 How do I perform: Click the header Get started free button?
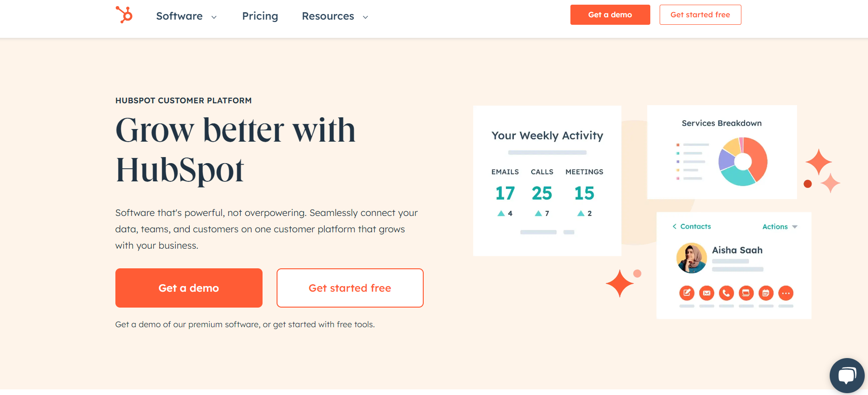[x=700, y=15]
